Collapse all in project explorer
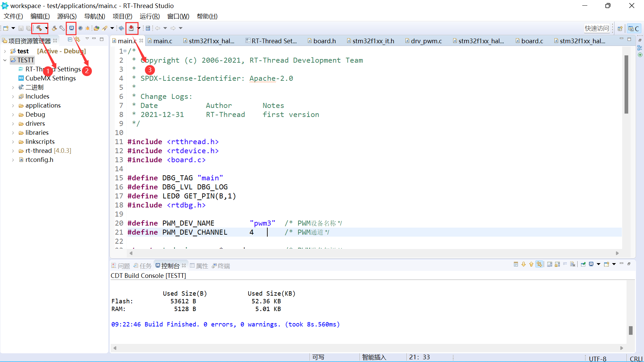This screenshot has width=644, height=362. click(x=70, y=40)
